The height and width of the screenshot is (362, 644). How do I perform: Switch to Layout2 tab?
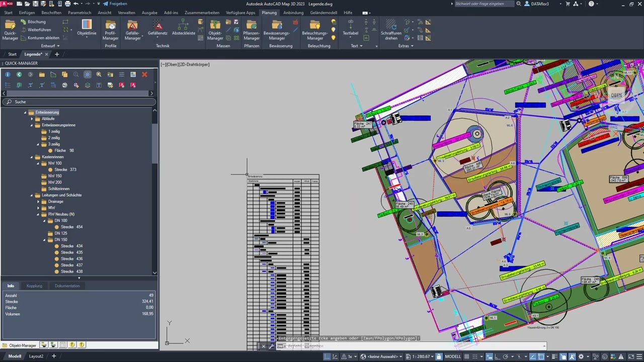click(36, 356)
